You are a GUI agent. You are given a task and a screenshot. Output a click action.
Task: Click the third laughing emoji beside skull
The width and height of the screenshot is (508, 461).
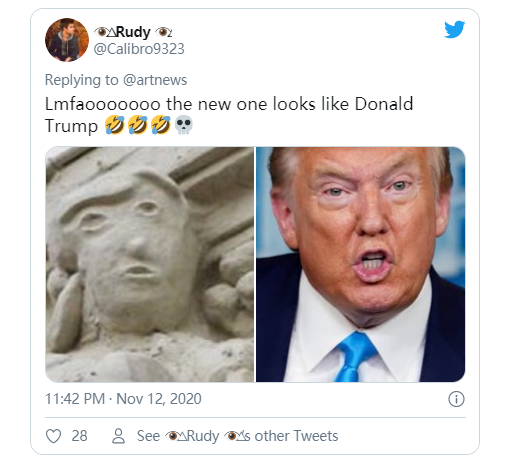[x=161, y=125]
